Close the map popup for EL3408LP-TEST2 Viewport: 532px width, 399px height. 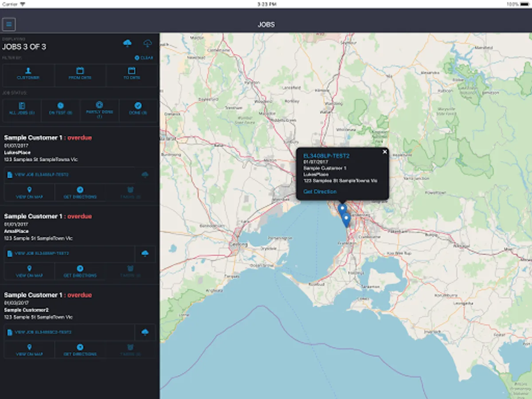(384, 152)
